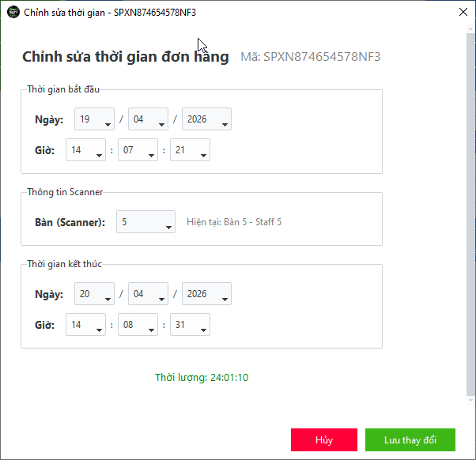Open the Bàn (Scanner) dropdown
This screenshot has height=460, width=476.
click(x=146, y=223)
